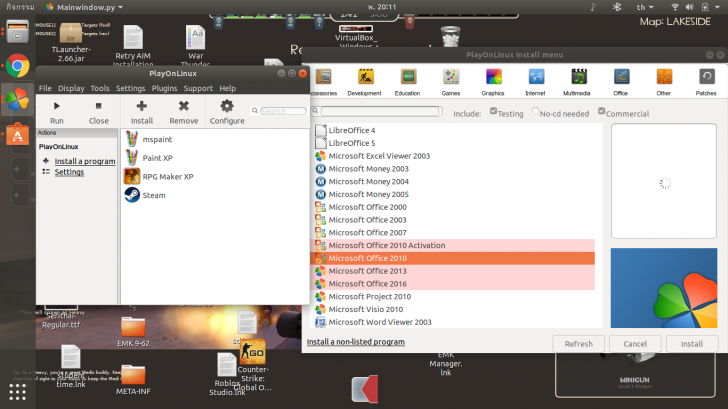Click the PlayOnLinux dock icon
This screenshot has height=409, width=728.
coord(18,100)
